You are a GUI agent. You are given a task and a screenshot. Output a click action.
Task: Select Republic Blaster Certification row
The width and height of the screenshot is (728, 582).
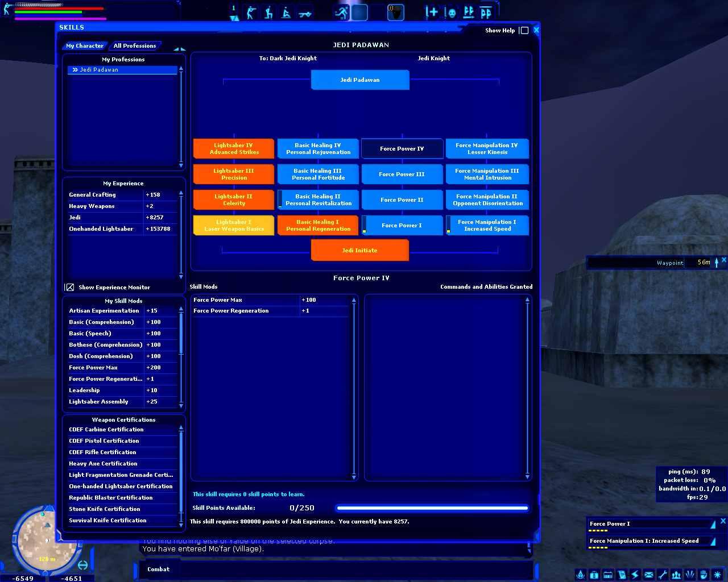pyautogui.click(x=123, y=497)
